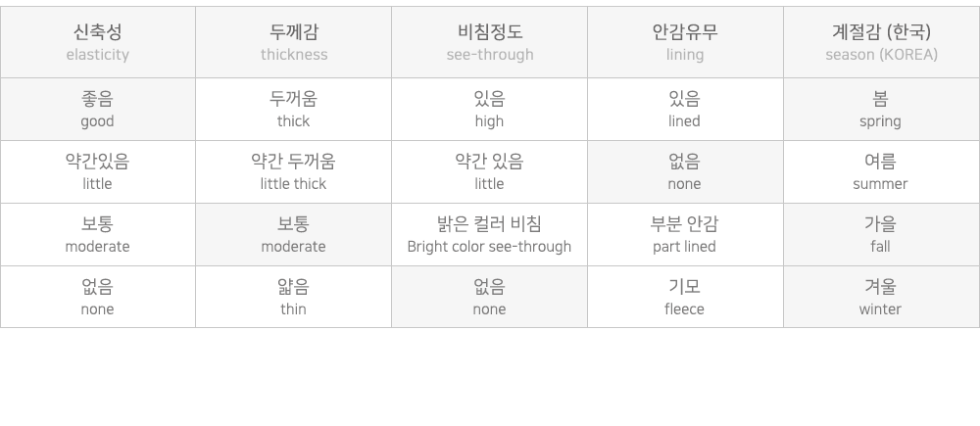The image size is (980, 426).
Task: Click the lining 'none' cell
Action: (x=685, y=171)
